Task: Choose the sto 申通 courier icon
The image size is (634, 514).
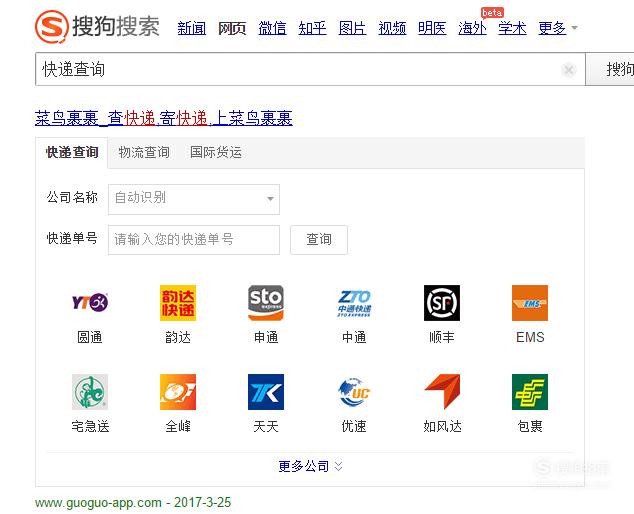Action: tap(266, 302)
